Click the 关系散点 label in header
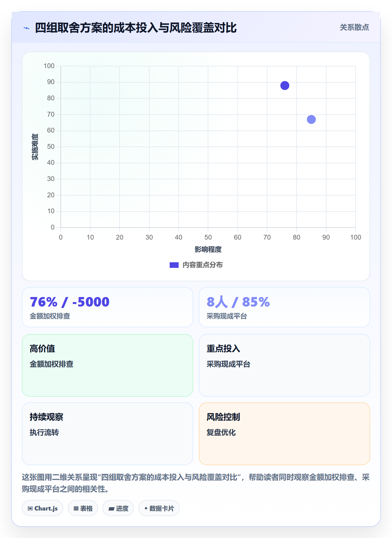Viewport: 392px width, 538px height. [354, 27]
